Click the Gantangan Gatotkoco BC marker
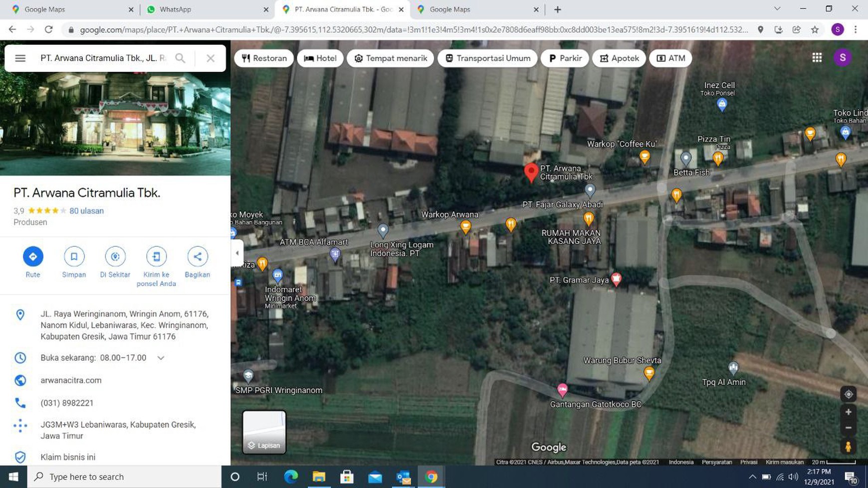 click(562, 390)
